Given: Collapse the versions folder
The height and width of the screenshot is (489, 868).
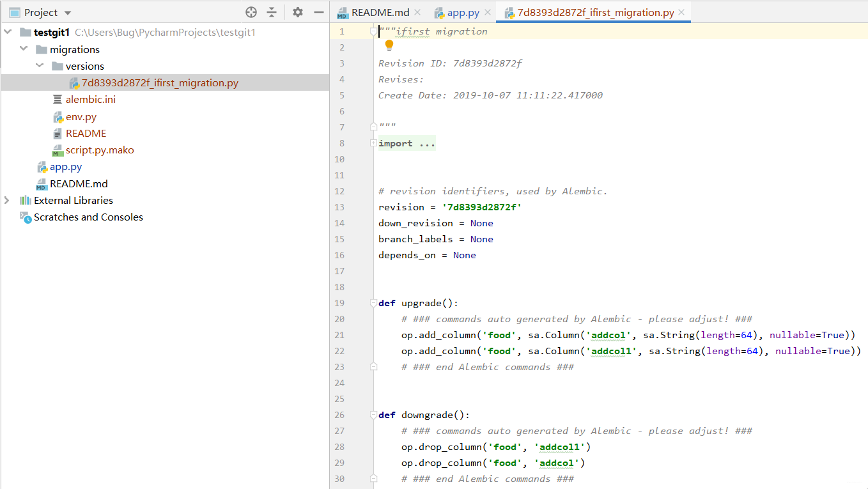Looking at the screenshot, I should tap(39, 66).
